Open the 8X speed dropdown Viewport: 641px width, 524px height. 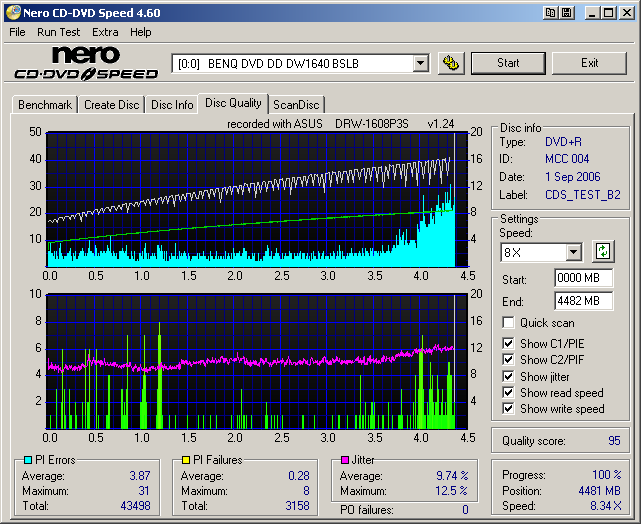pyautogui.click(x=573, y=253)
